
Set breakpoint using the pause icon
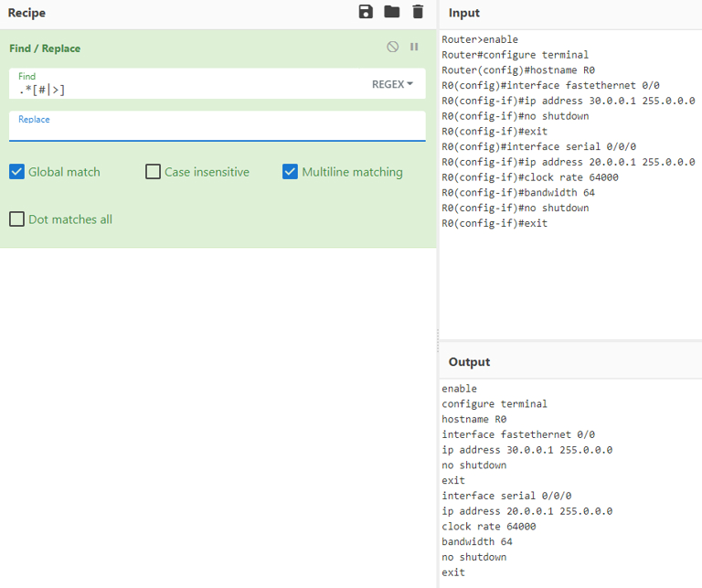pyautogui.click(x=414, y=47)
